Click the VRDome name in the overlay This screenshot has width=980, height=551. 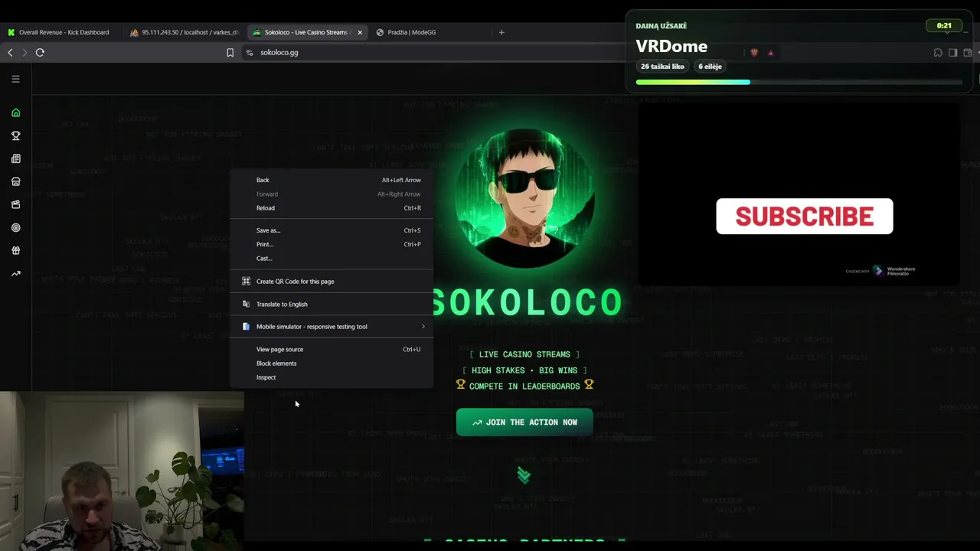671,47
